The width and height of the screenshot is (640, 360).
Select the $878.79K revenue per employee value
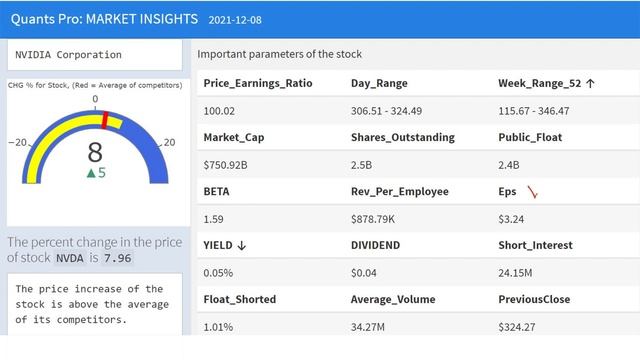click(373, 219)
